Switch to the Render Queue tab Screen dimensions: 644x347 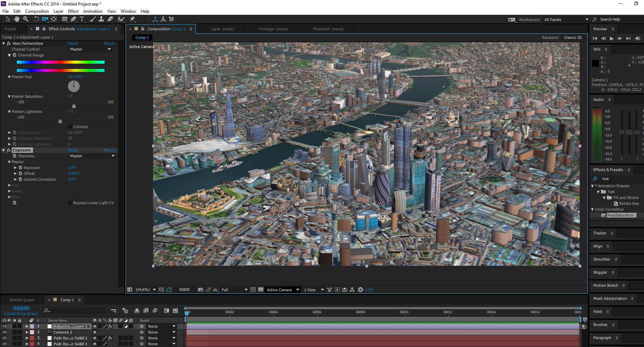[22, 300]
